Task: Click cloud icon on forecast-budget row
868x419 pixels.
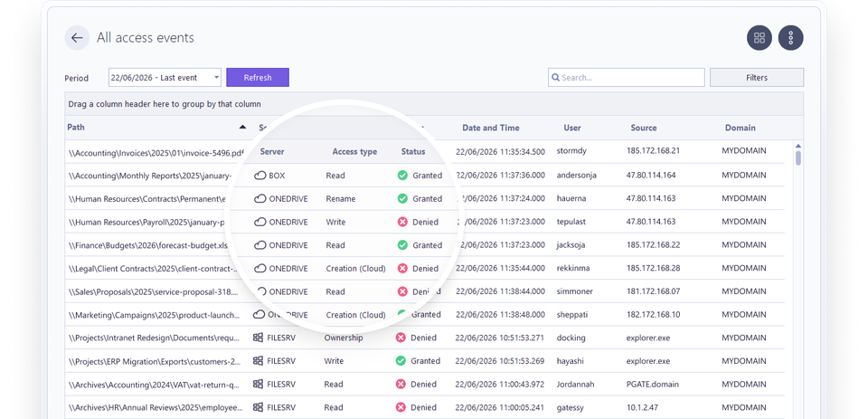Action: click(260, 245)
